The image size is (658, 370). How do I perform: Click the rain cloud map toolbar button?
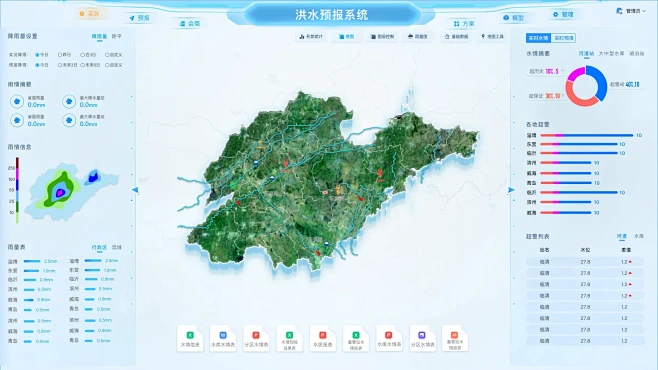[418, 36]
